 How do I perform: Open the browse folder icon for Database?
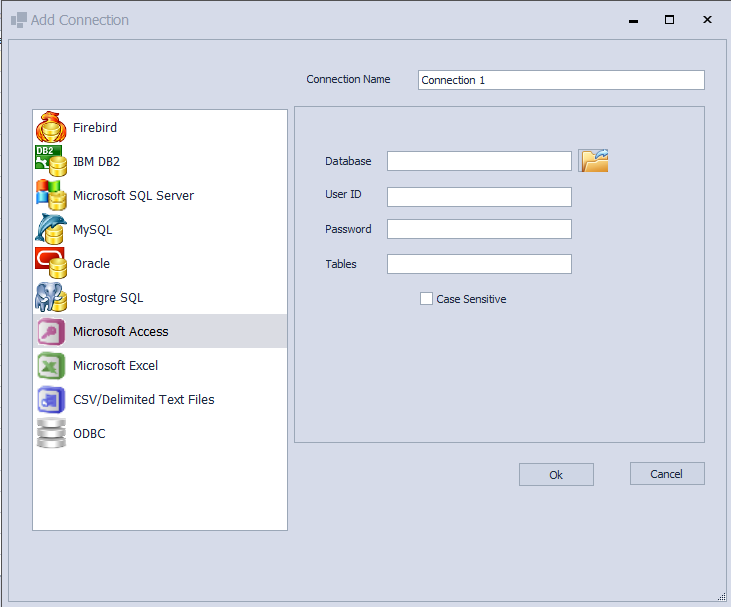click(593, 161)
